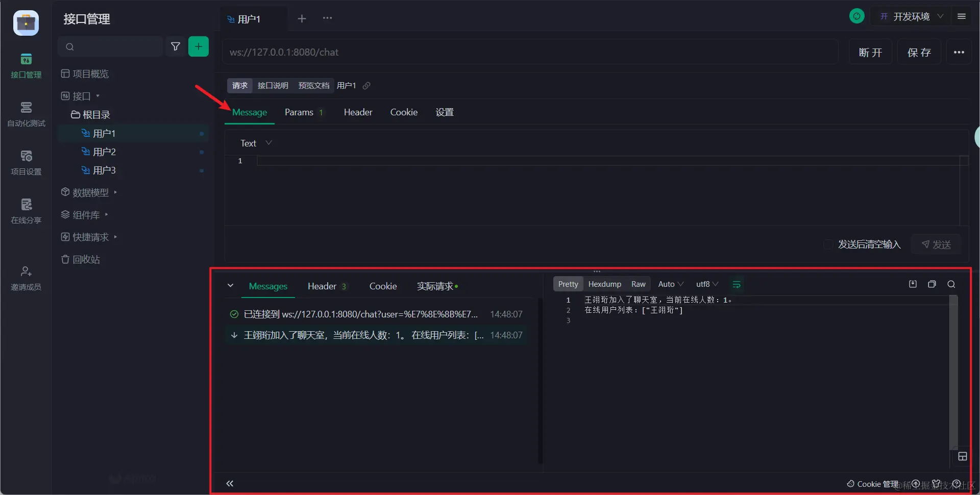
Task: Click 邀请成员 in the sidebar
Action: click(26, 278)
